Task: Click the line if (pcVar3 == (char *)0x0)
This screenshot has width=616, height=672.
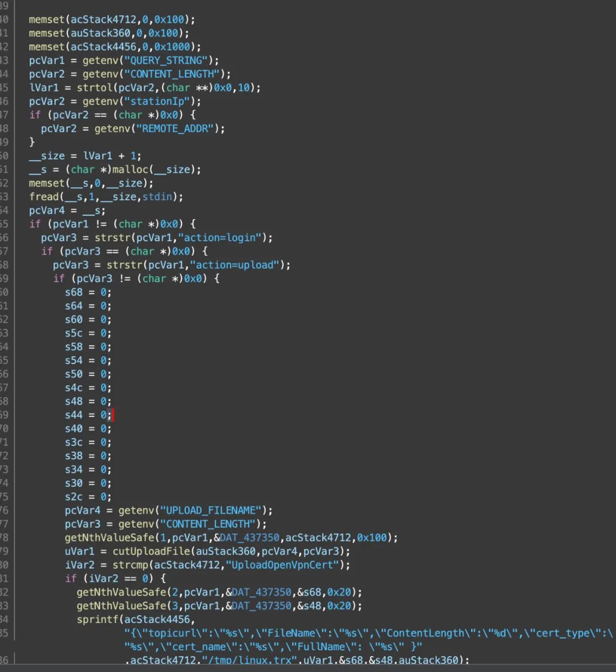Action: pos(124,252)
